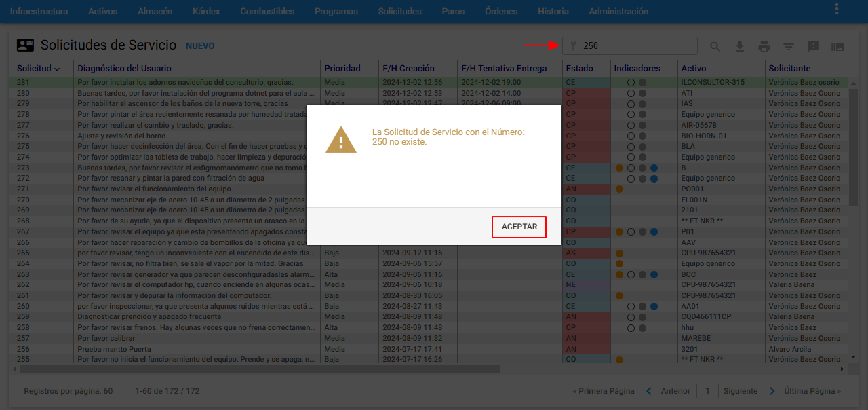Open the Almacén menu
Image resolution: width=868 pixels, height=410 pixels.
155,11
